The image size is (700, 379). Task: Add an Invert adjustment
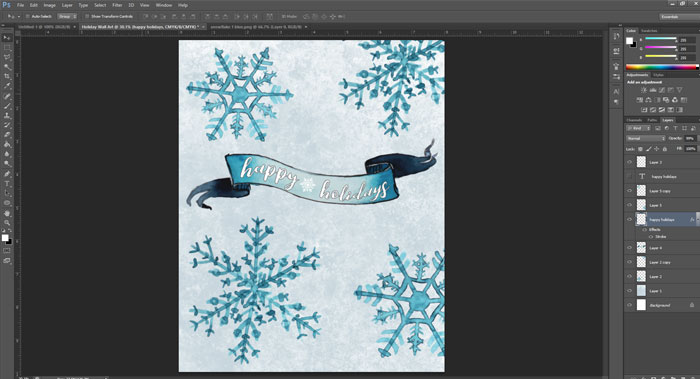(x=644, y=110)
